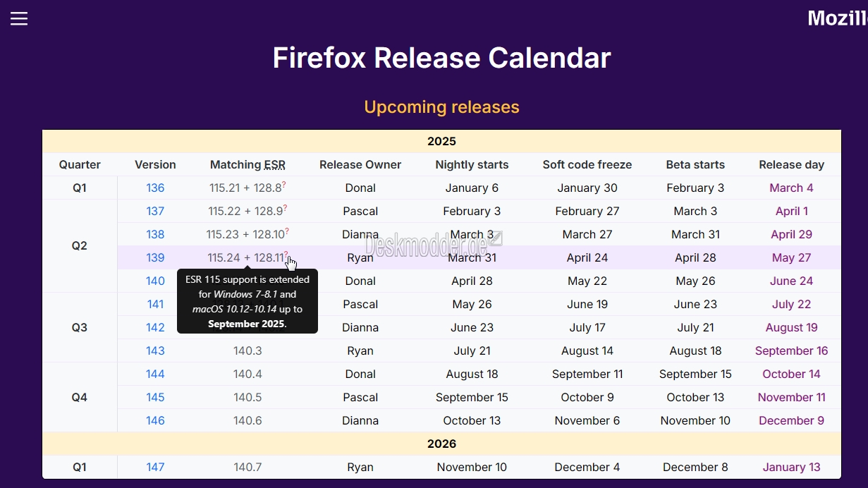868x488 pixels.
Task: Click the question mark beside 115.21 + 128.8
Action: 285,185
